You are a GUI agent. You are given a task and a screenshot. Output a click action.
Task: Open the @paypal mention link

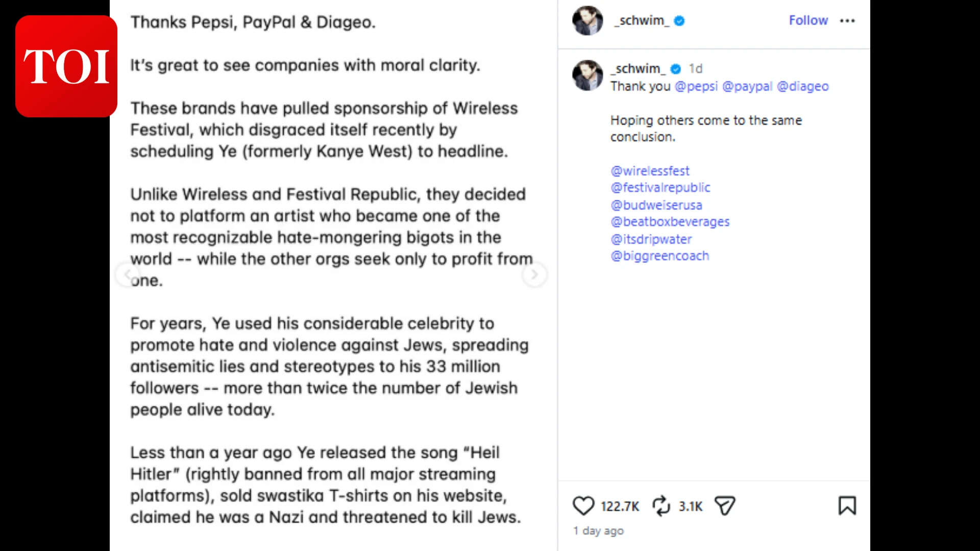click(x=747, y=86)
